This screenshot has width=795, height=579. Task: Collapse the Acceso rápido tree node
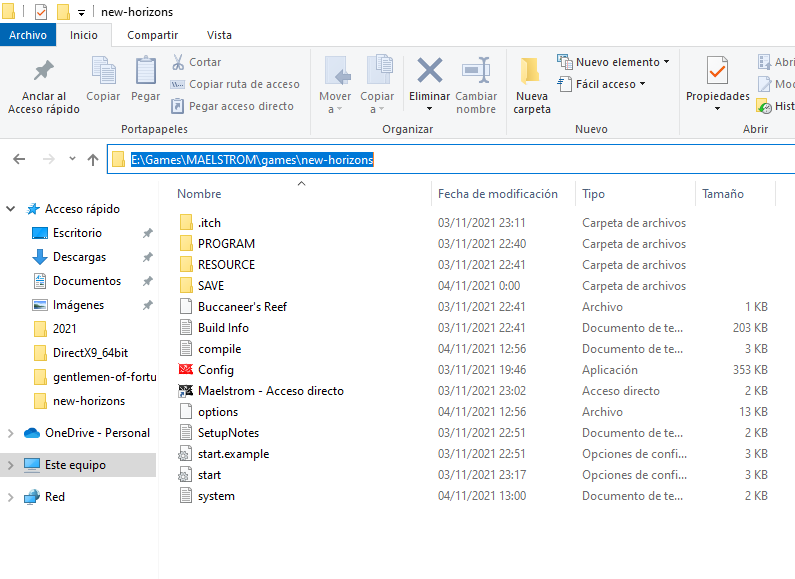[x=11, y=208]
